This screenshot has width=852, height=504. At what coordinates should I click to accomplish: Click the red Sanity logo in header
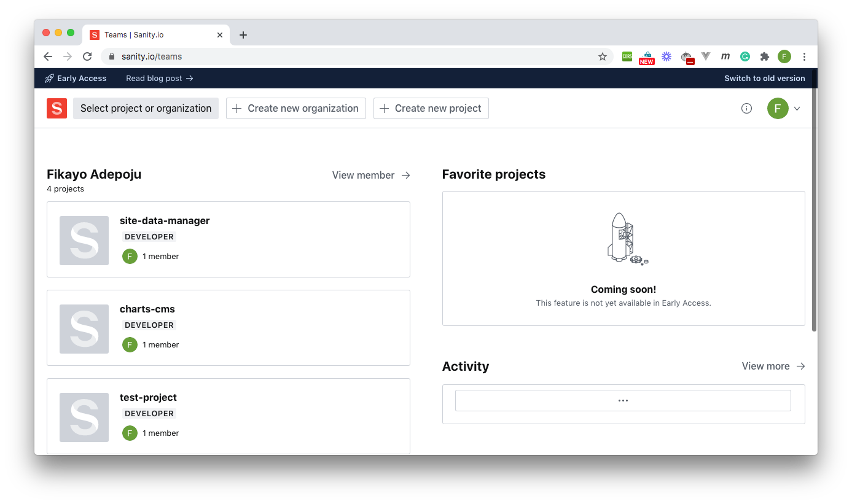(x=57, y=108)
